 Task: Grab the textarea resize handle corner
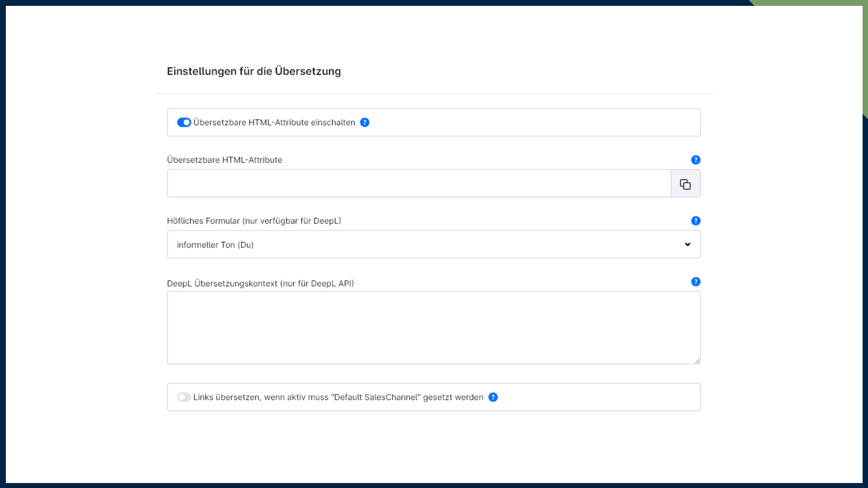click(698, 361)
